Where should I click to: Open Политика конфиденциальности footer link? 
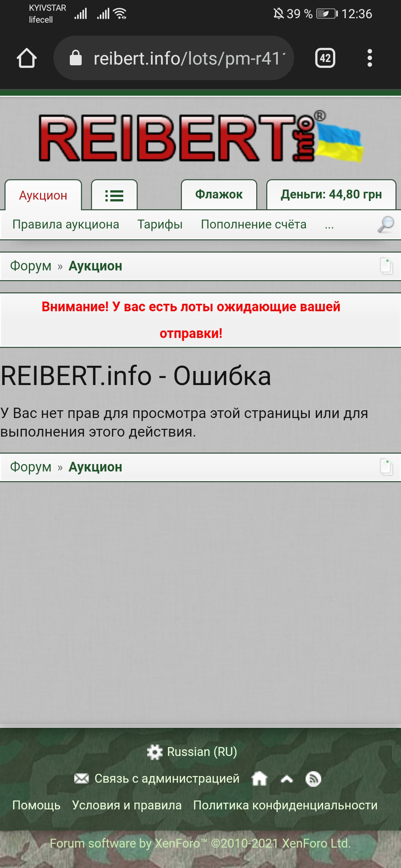(285, 805)
